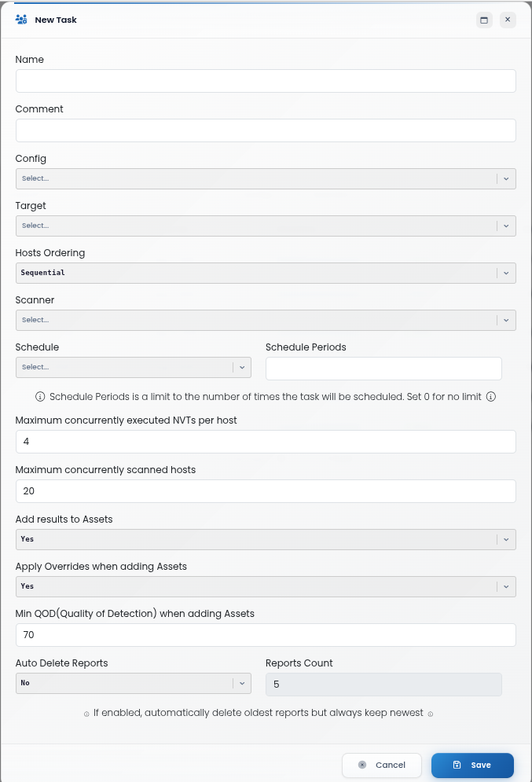Click the Schedule Periods input box

click(383, 369)
